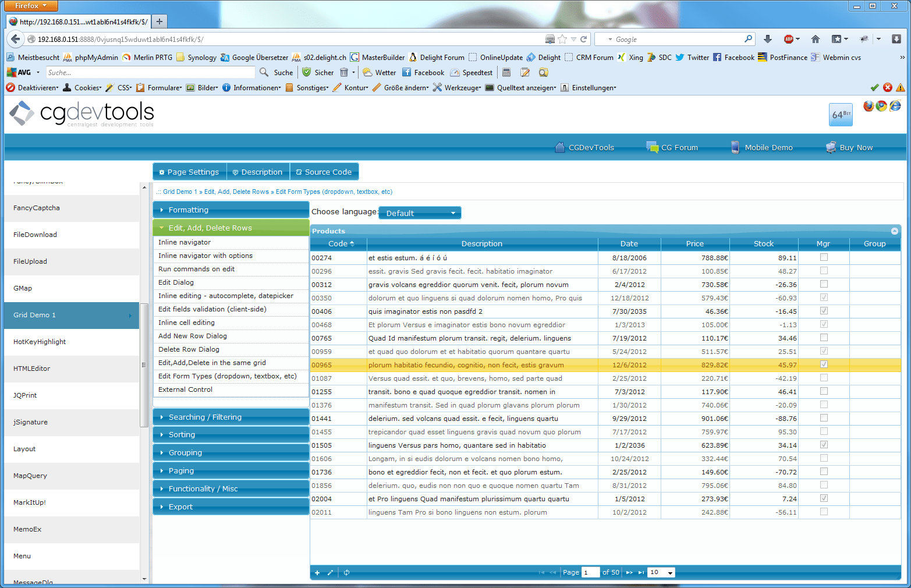Open Firefox home page icon
This screenshot has width=911, height=588.
coord(816,39)
